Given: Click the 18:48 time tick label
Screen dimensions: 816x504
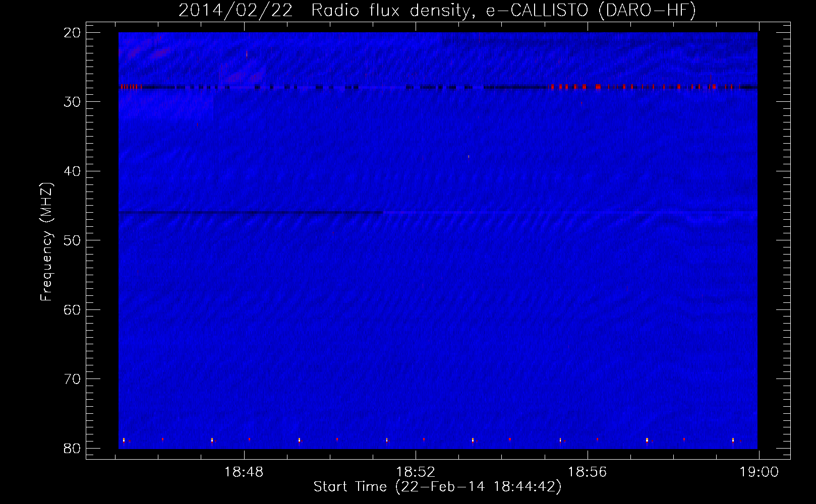Looking at the screenshot, I should (244, 472).
